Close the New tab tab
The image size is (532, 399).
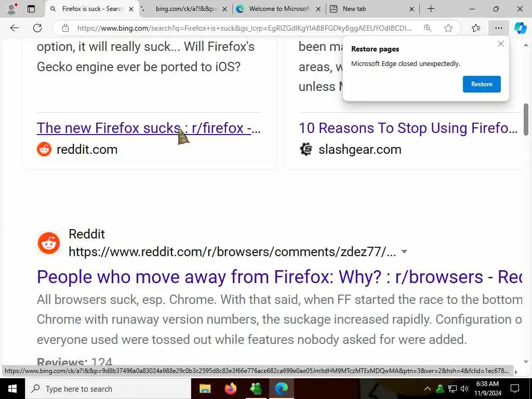pos(411,9)
